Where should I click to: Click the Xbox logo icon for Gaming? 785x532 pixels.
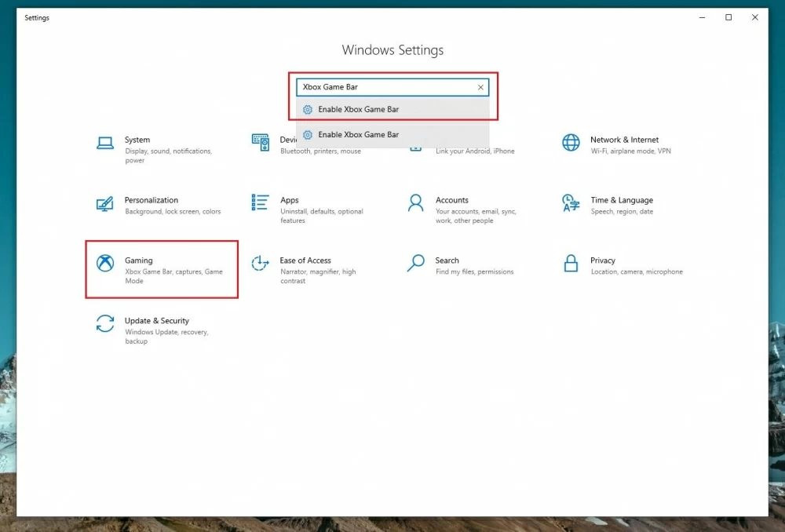coord(104,264)
